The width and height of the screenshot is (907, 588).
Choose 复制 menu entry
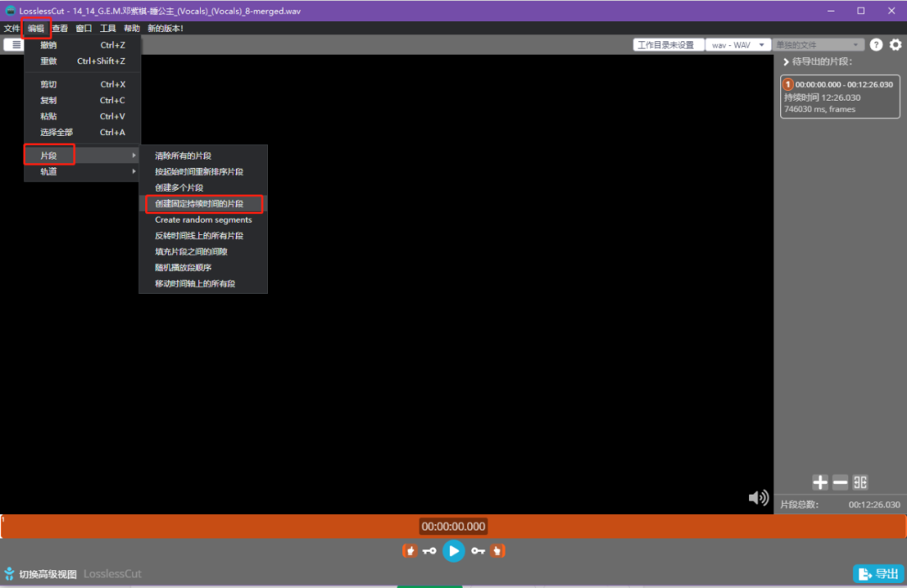(82, 100)
